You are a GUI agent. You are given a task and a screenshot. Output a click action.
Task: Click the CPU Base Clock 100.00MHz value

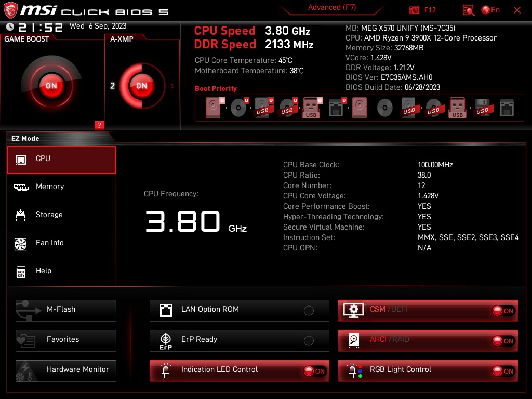435,165
